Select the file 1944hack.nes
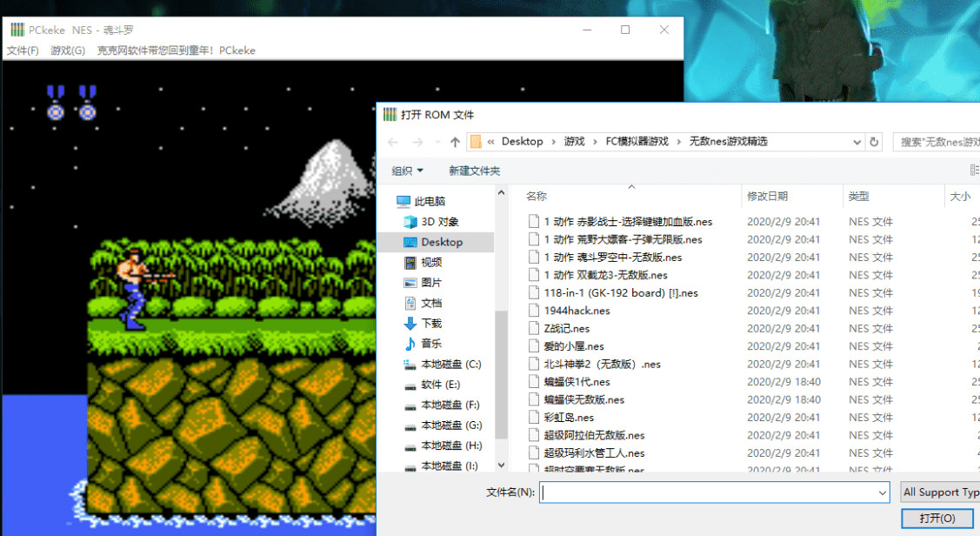 577,311
